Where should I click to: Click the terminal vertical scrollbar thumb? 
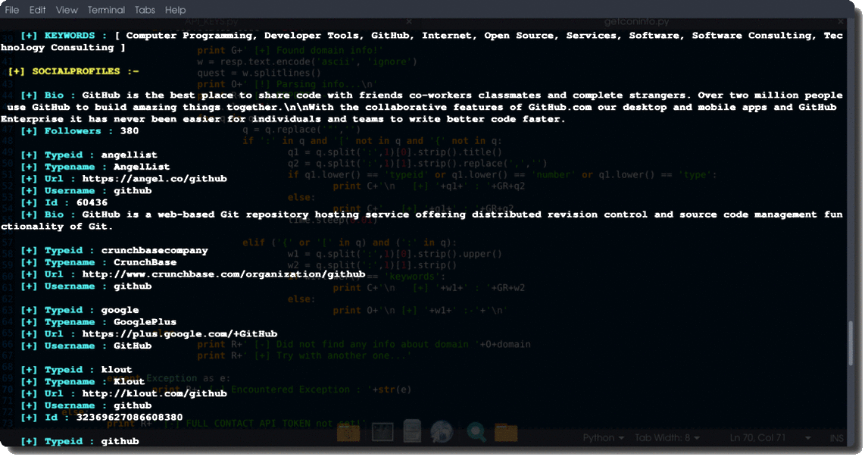pos(851,343)
